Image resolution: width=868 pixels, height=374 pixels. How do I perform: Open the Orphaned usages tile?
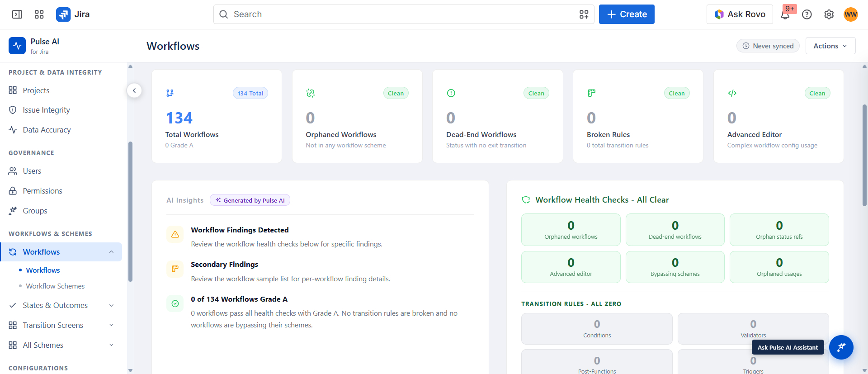tap(779, 267)
